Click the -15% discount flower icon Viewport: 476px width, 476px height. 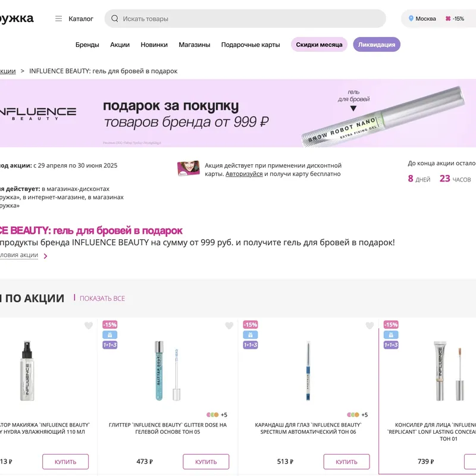(448, 18)
